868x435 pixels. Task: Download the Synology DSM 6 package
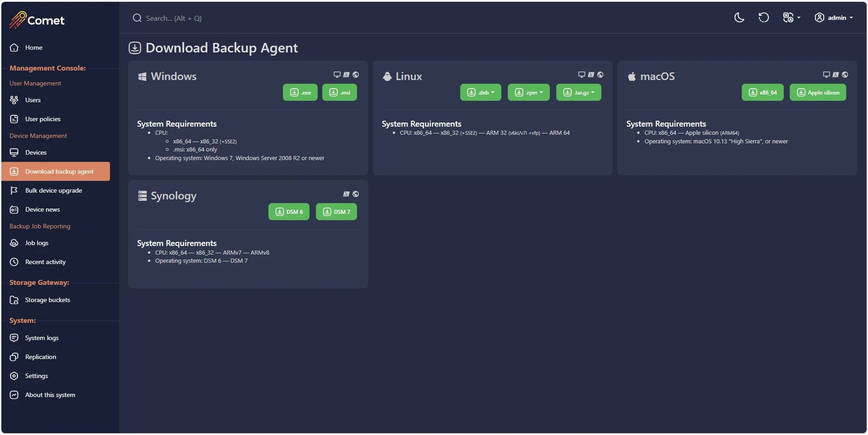pos(289,212)
